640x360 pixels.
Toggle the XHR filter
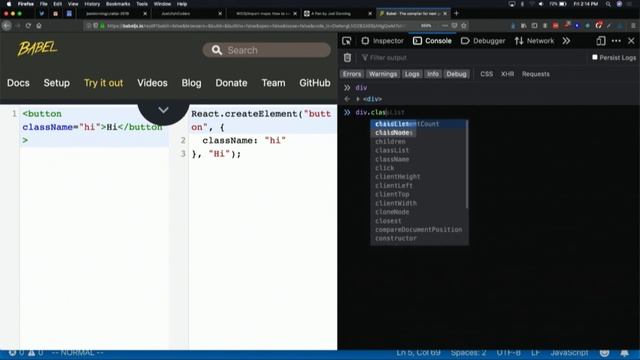[507, 74]
